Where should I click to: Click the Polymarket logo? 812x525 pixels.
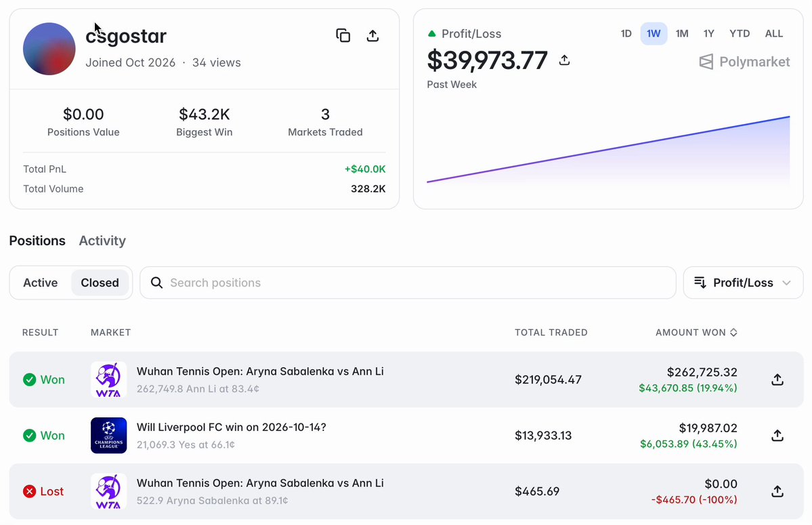click(744, 62)
